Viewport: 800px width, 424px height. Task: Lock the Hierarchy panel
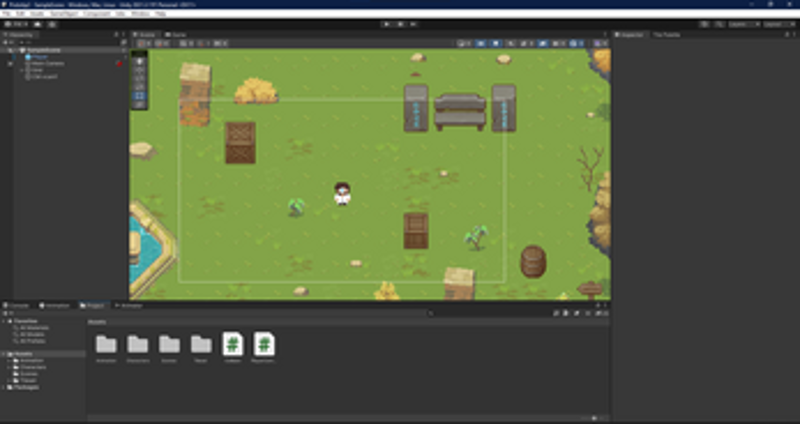pos(116,35)
